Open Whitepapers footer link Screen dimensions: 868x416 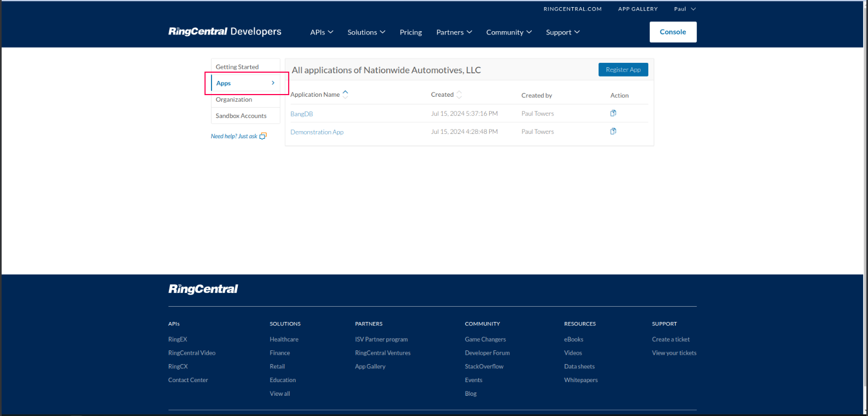(x=580, y=380)
